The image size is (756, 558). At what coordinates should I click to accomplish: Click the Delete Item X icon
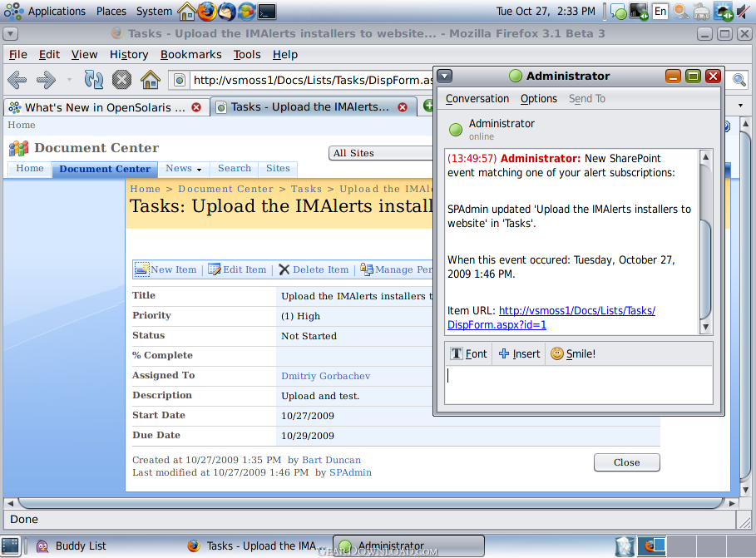[284, 269]
